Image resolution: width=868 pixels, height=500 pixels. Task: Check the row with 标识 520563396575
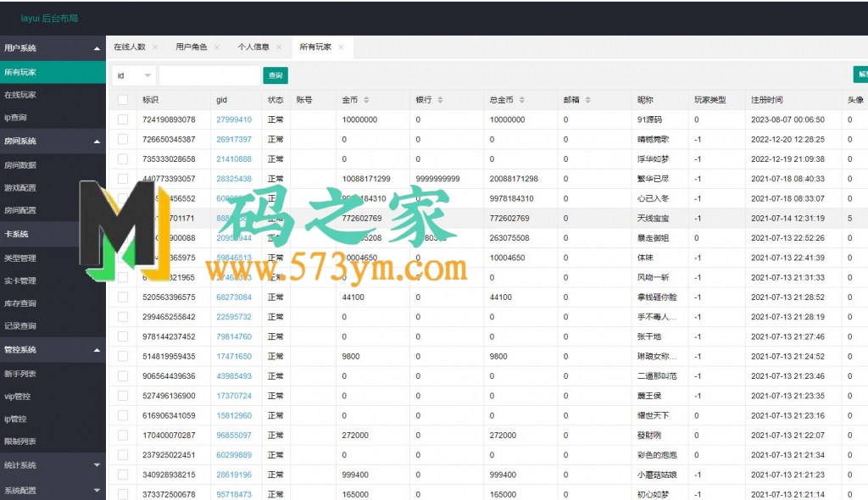coord(123,297)
